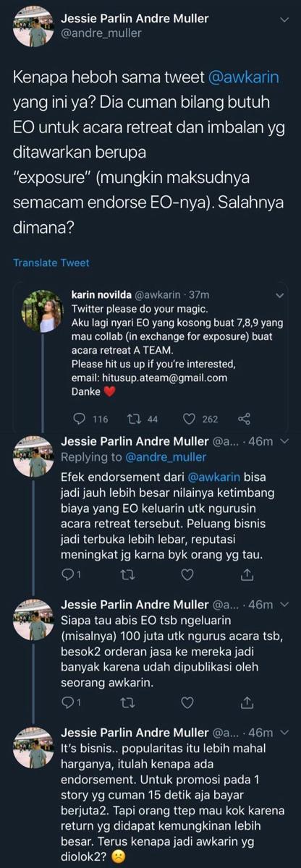Like the 'Siapa tau abis EO' tweet
The image size is (301, 868).
pyautogui.click(x=187, y=702)
